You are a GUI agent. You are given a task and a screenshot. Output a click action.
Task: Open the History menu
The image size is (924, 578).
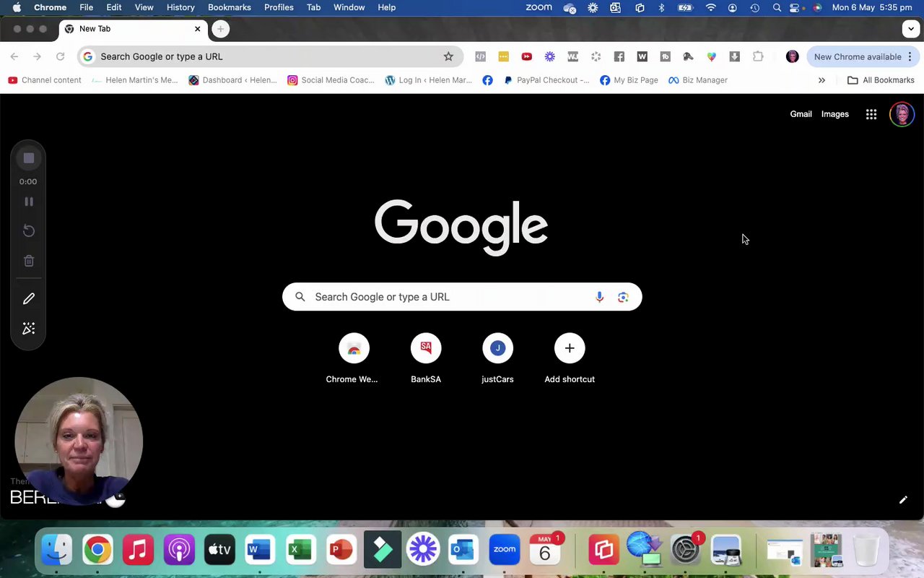pos(180,7)
